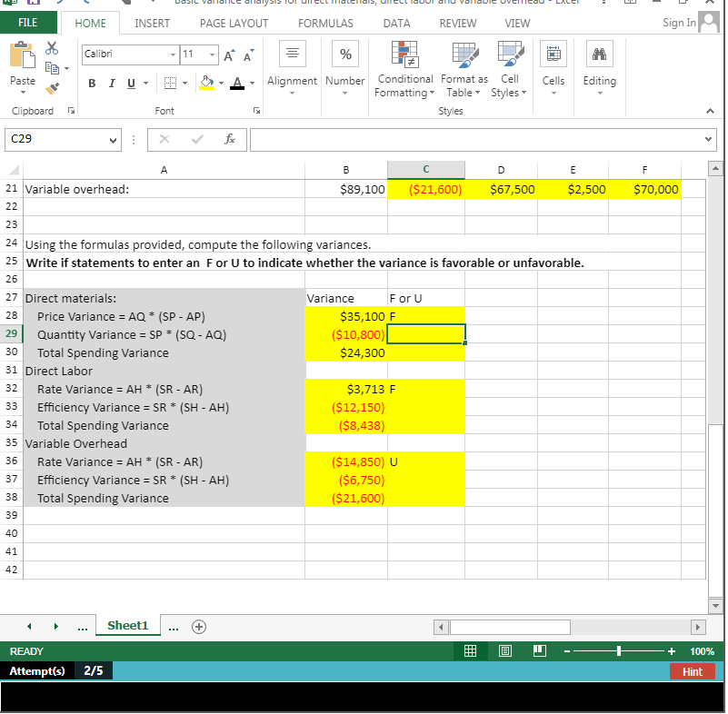This screenshot has height=714, width=728.
Task: Switch to Page Layout view in status bar
Action: [x=505, y=652]
